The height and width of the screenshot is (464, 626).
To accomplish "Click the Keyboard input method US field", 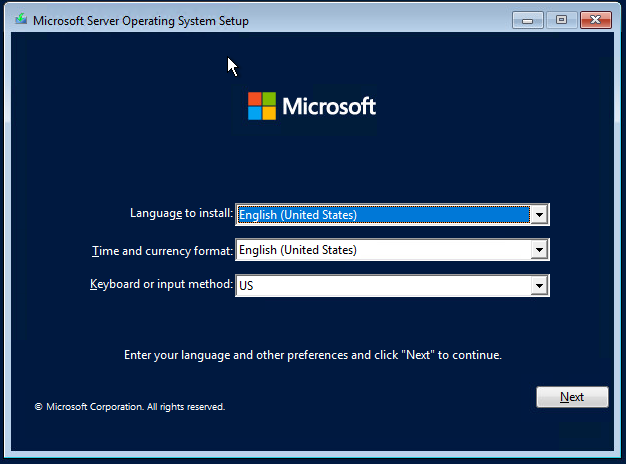I will pos(392,286).
